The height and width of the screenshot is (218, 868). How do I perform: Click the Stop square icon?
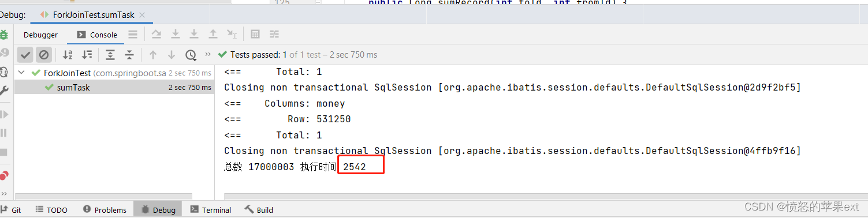(4, 152)
